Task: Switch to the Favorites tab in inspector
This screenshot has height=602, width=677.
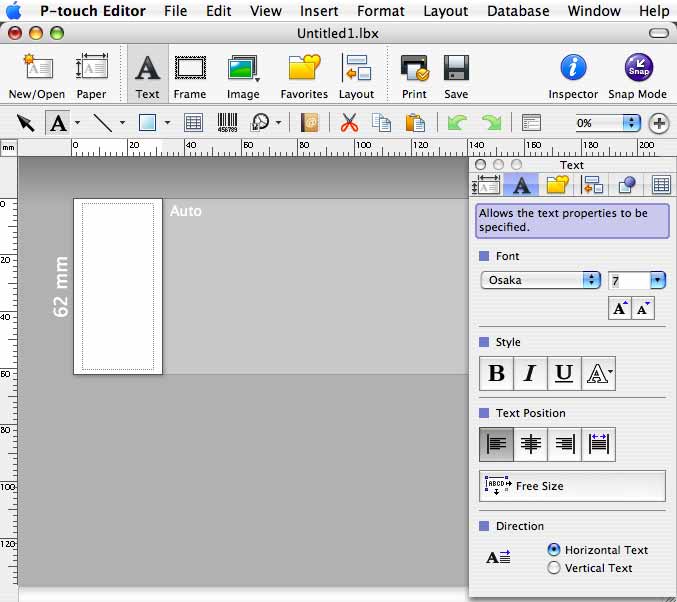Action: (557, 185)
